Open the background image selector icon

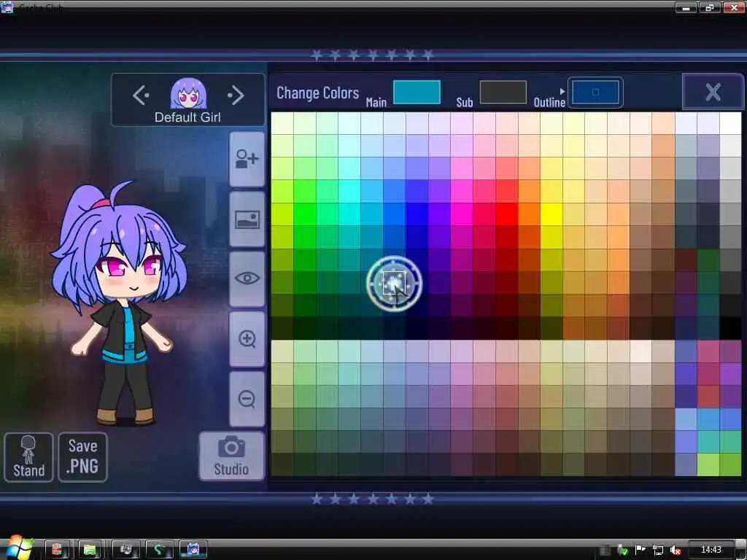[247, 219]
